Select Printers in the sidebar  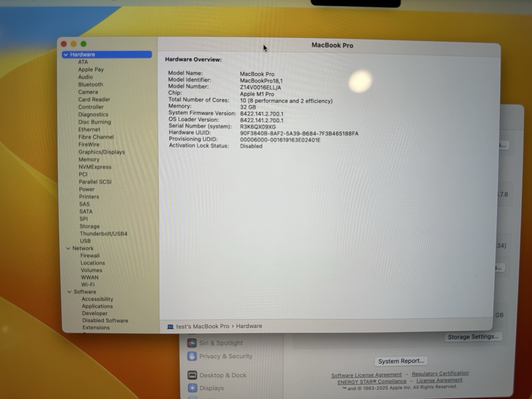(89, 197)
